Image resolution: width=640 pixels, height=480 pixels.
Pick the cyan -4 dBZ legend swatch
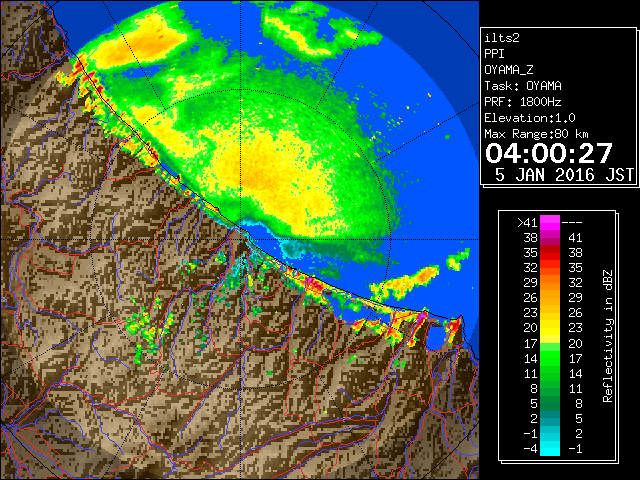click(x=550, y=448)
